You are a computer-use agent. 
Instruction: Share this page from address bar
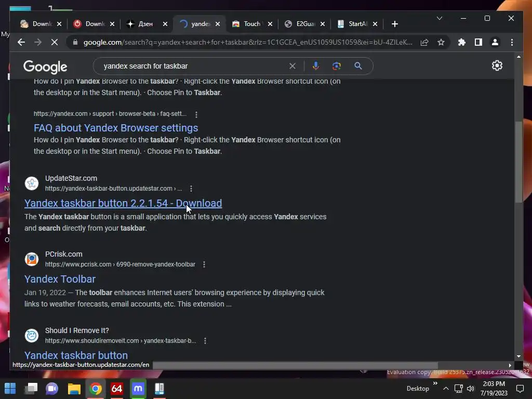[424, 42]
